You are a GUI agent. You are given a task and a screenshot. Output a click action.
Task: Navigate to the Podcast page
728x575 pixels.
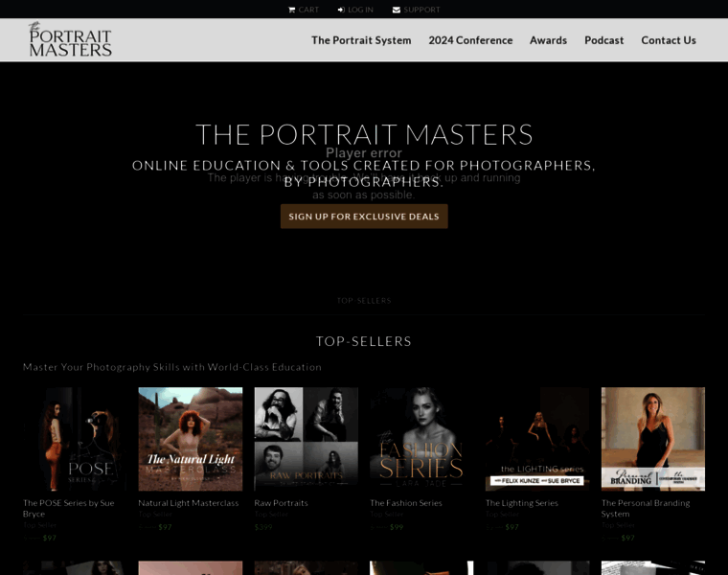point(603,40)
